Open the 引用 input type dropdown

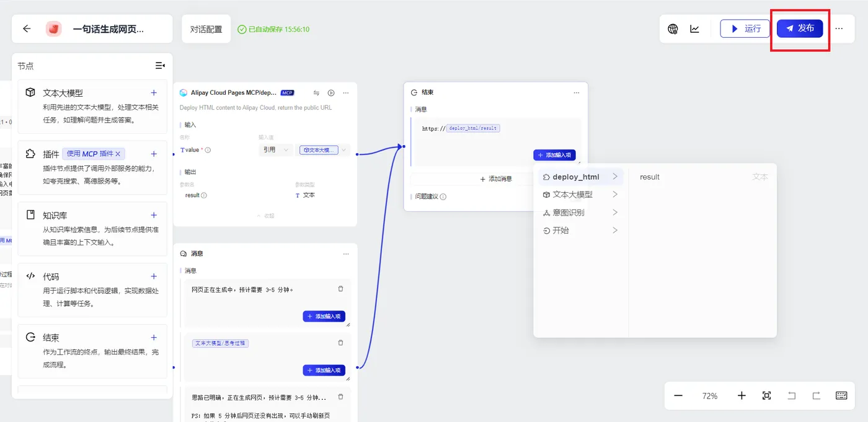pos(275,150)
